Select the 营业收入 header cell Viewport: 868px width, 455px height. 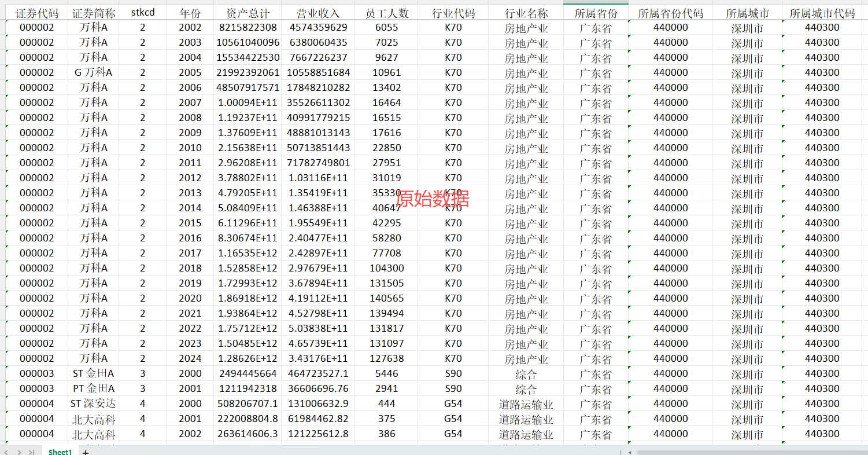[x=319, y=13]
